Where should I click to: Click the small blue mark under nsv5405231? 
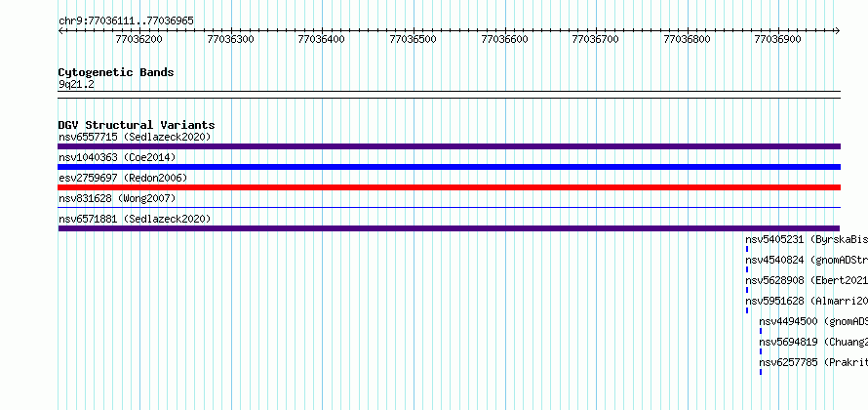click(x=747, y=249)
